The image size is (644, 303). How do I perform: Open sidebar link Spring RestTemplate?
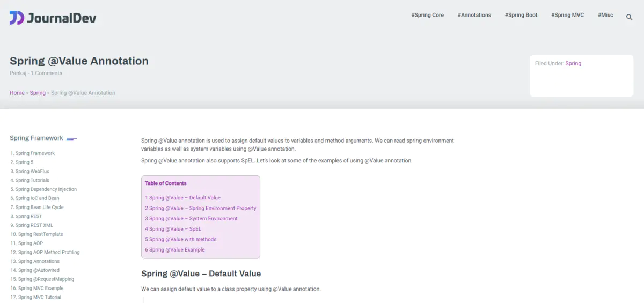[x=41, y=234]
